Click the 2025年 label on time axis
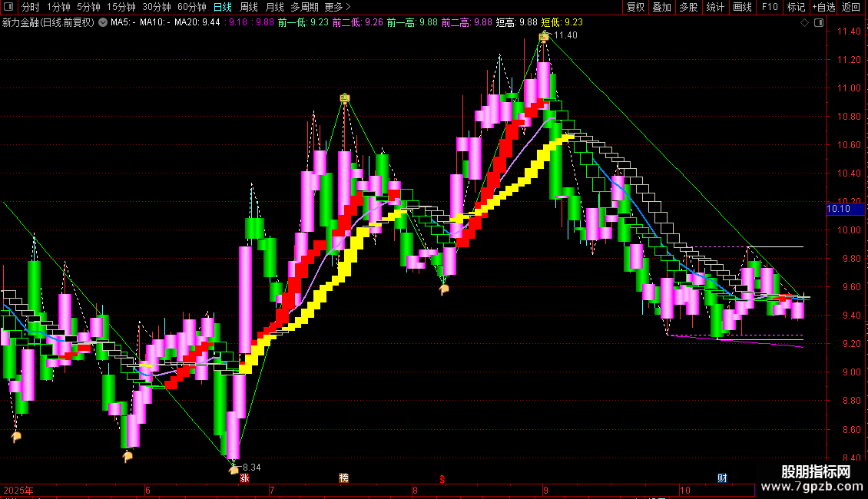Image resolution: width=868 pixels, height=499 pixels. [x=18, y=490]
